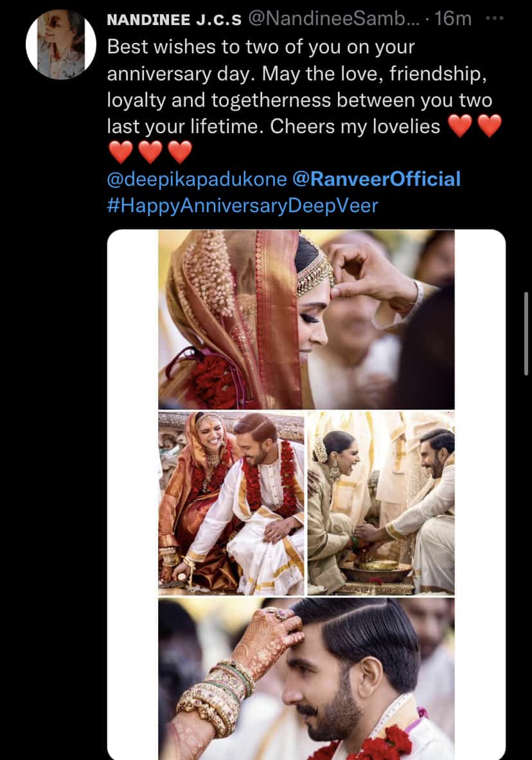The image size is (532, 760).
Task: Click the 16m tweet timestamp
Action: click(452, 19)
